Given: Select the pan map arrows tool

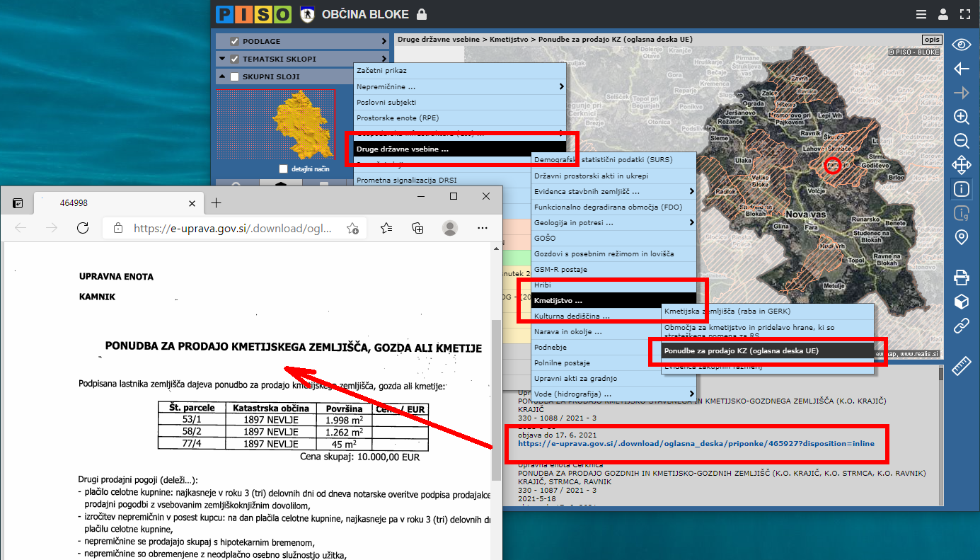Looking at the screenshot, I should click(961, 166).
